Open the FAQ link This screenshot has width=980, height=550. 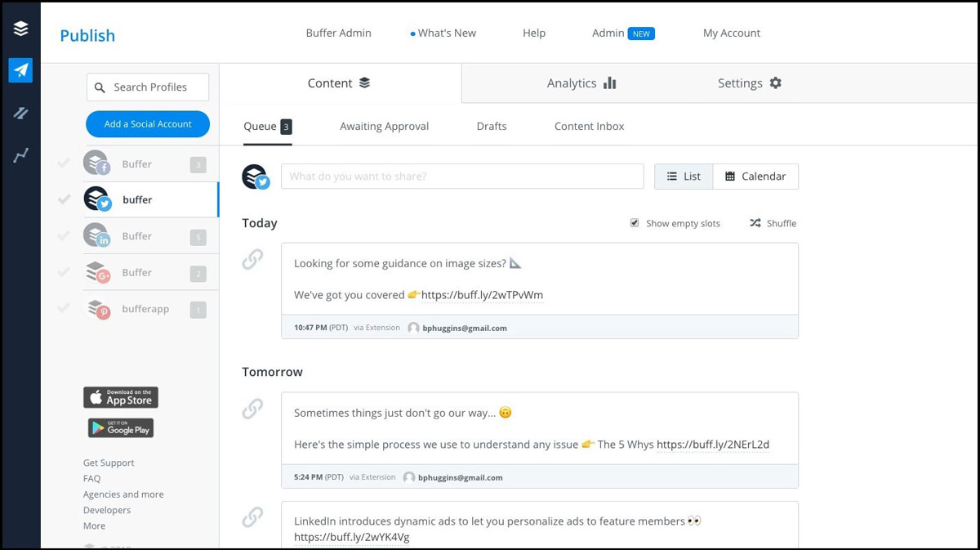(x=92, y=479)
